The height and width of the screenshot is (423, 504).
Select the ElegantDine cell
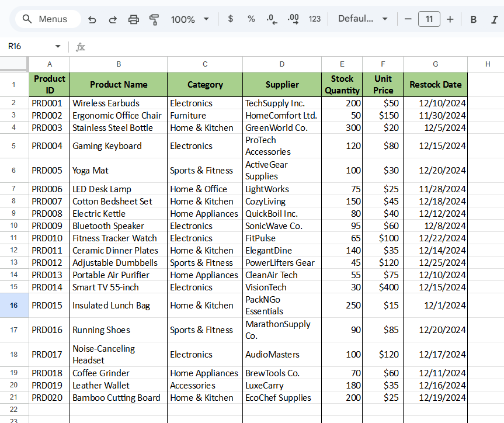(x=282, y=250)
